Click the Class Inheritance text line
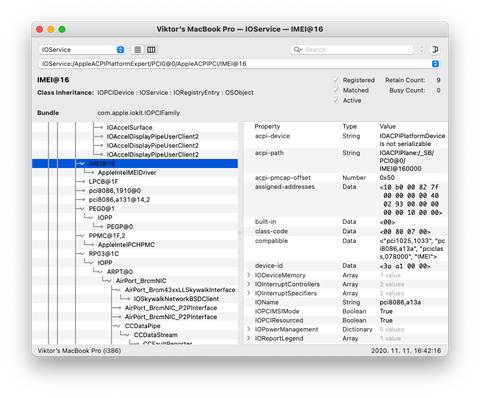Screen dimensions: 480x398 pos(145,92)
